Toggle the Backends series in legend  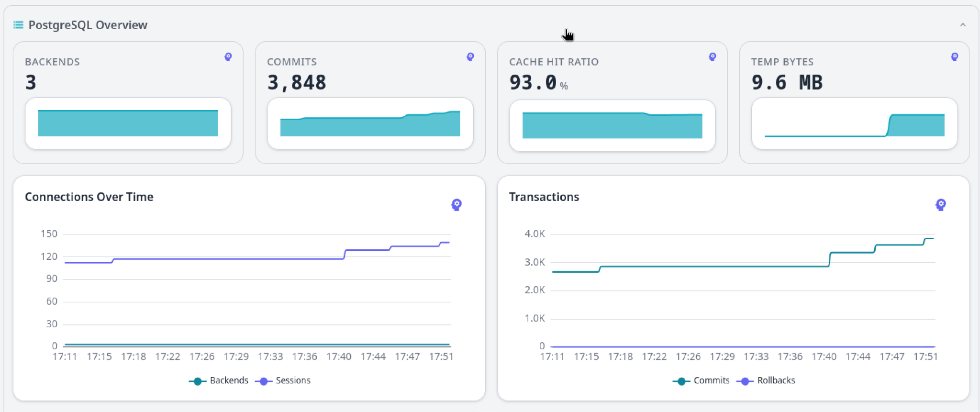(x=219, y=380)
